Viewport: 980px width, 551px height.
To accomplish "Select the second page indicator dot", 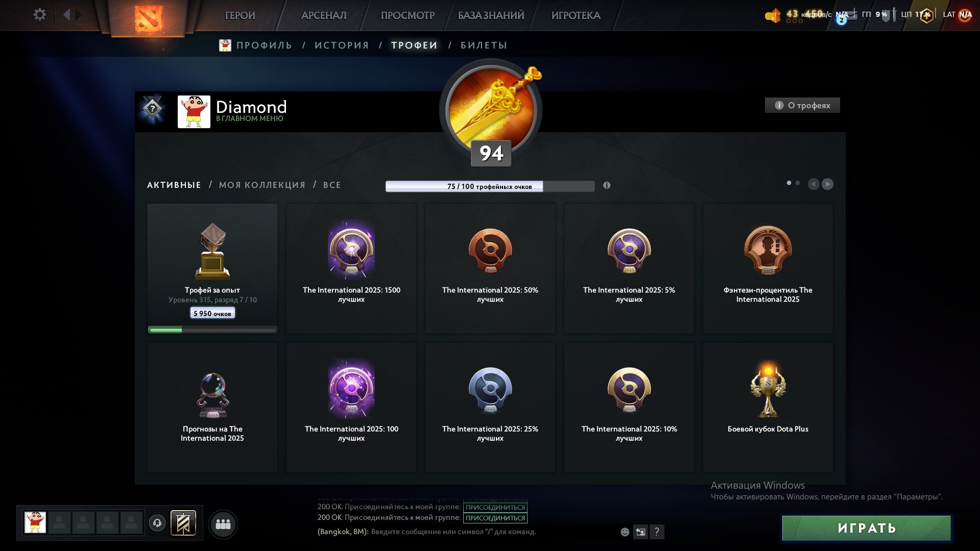I will pyautogui.click(x=798, y=183).
